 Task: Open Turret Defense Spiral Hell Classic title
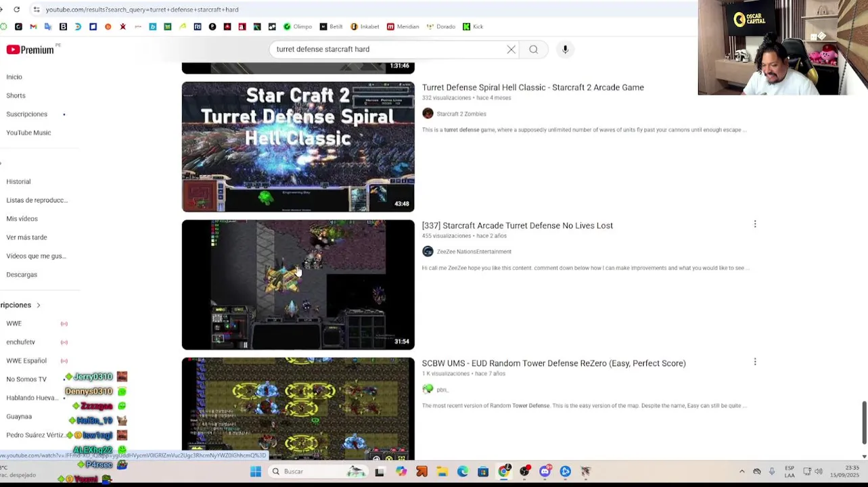pos(533,87)
